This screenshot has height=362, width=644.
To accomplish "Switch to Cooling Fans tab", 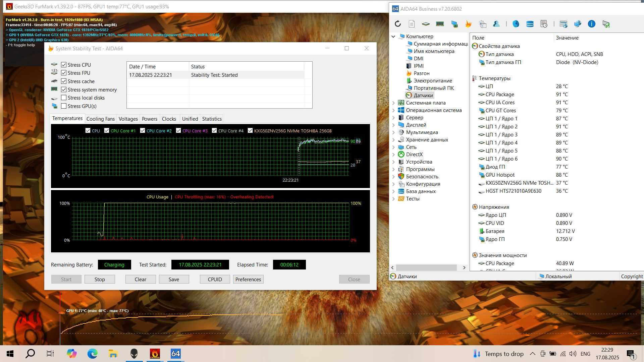I will coord(100,119).
